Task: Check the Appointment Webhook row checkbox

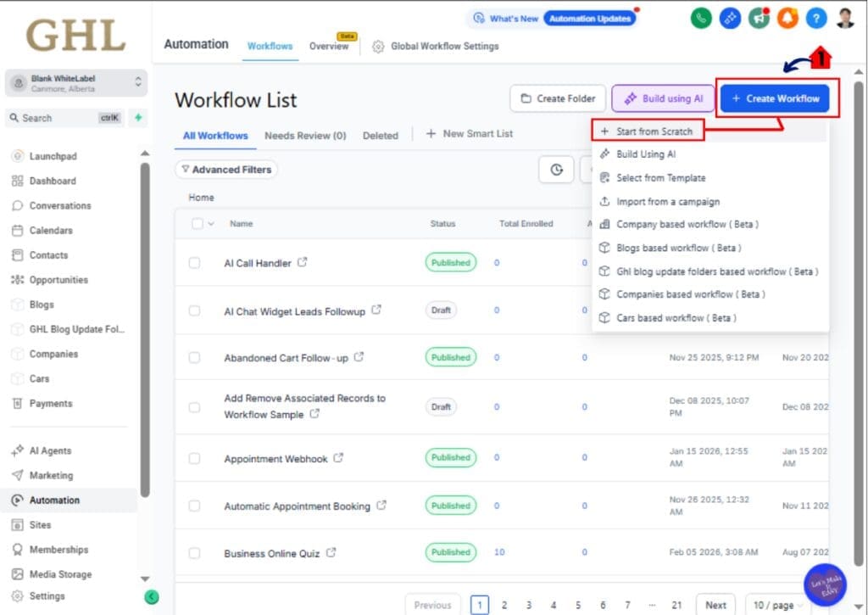Action: pos(194,458)
